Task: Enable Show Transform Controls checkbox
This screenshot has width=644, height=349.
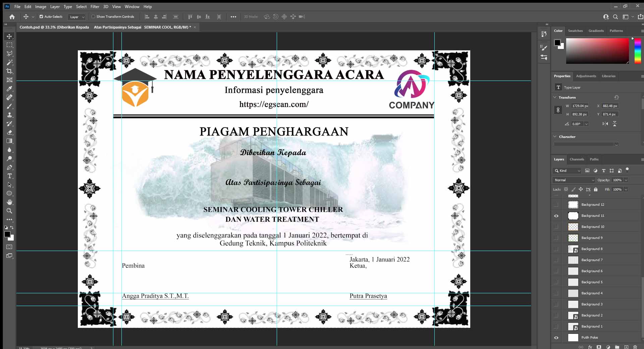Action: (x=93, y=16)
